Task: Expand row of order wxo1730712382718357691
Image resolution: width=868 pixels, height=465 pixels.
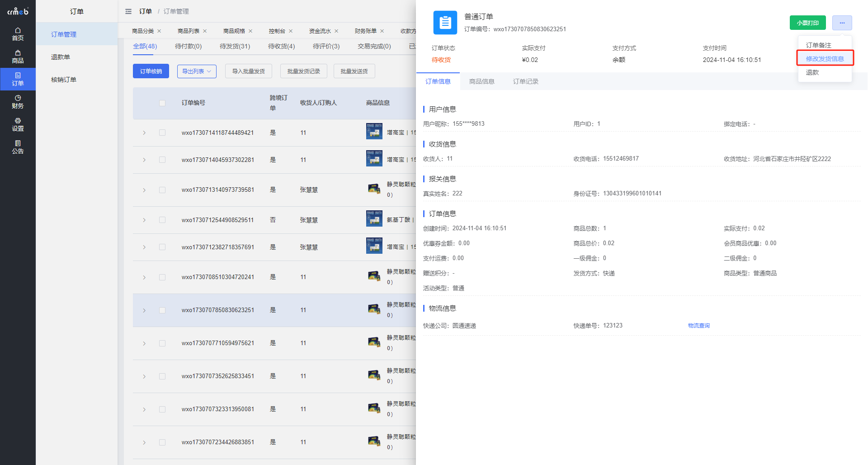Action: [x=144, y=247]
